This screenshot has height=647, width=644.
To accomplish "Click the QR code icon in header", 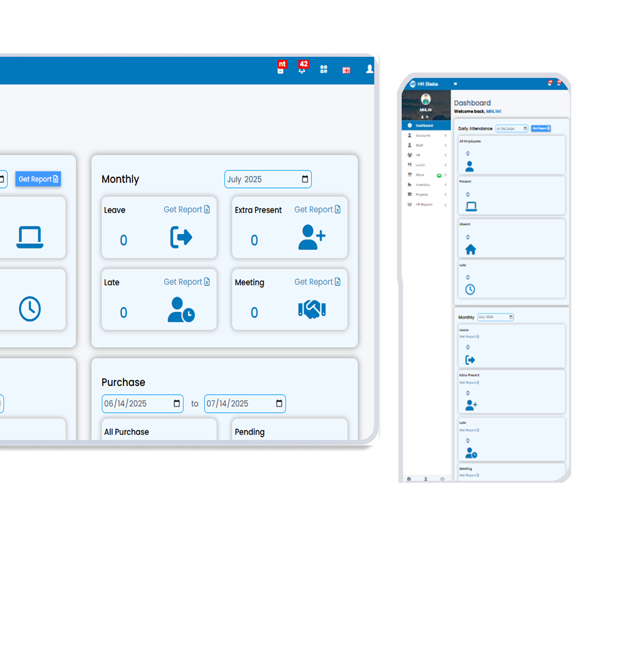I will click(x=323, y=69).
